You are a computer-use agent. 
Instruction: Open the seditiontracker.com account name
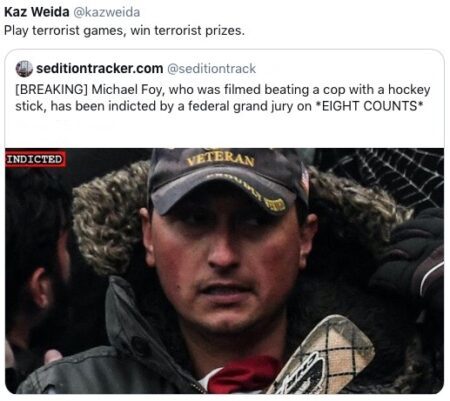[x=100, y=69]
